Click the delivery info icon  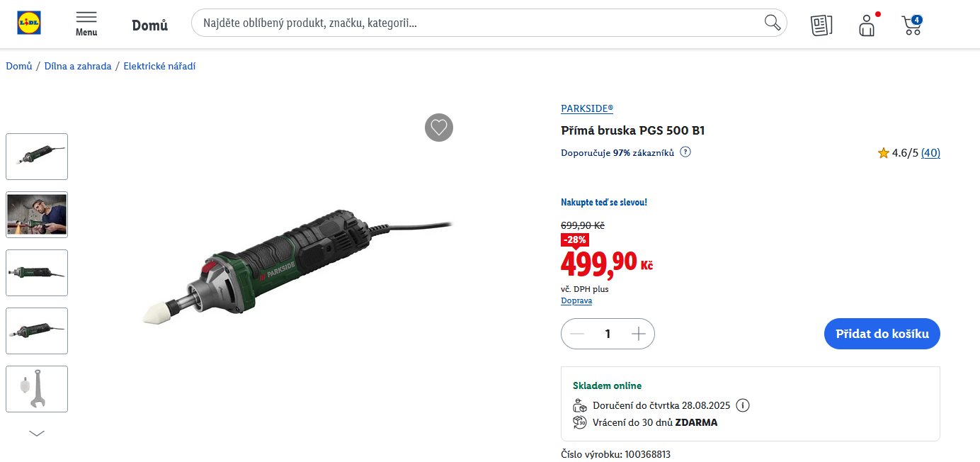coord(743,405)
